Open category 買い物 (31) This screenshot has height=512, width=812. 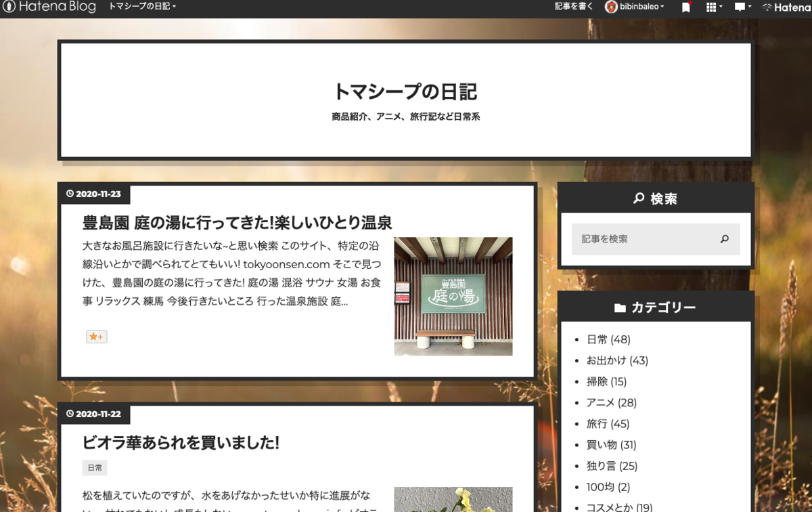[x=612, y=444]
